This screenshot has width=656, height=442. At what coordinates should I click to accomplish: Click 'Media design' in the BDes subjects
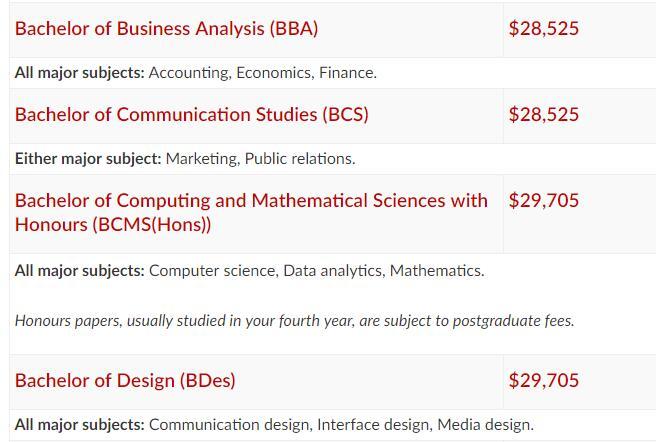tap(485, 425)
